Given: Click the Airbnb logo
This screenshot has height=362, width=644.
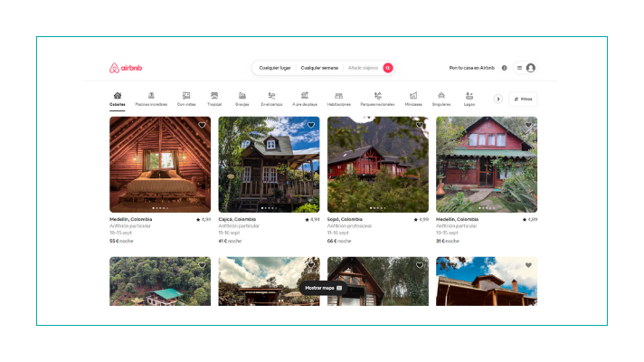Looking at the screenshot, I should click(126, 68).
